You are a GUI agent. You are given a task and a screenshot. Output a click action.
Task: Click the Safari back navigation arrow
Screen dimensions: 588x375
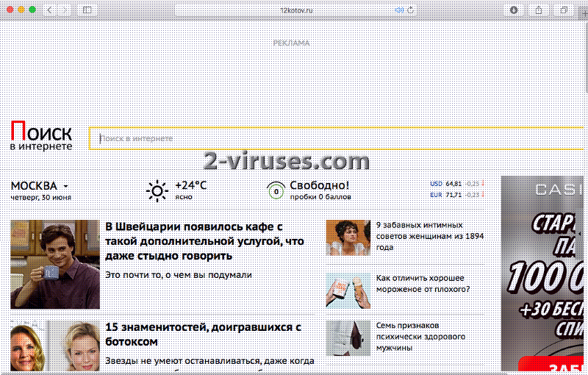pyautogui.click(x=50, y=10)
